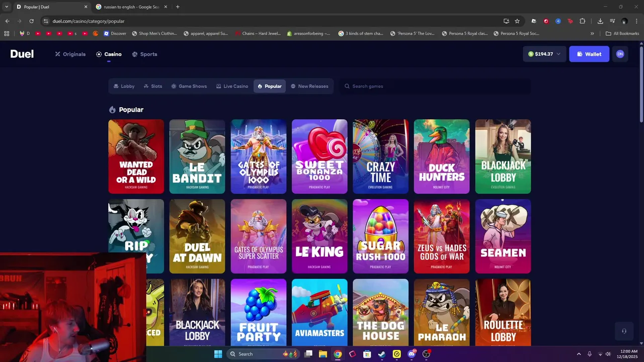Click the Duel logo

(22, 54)
